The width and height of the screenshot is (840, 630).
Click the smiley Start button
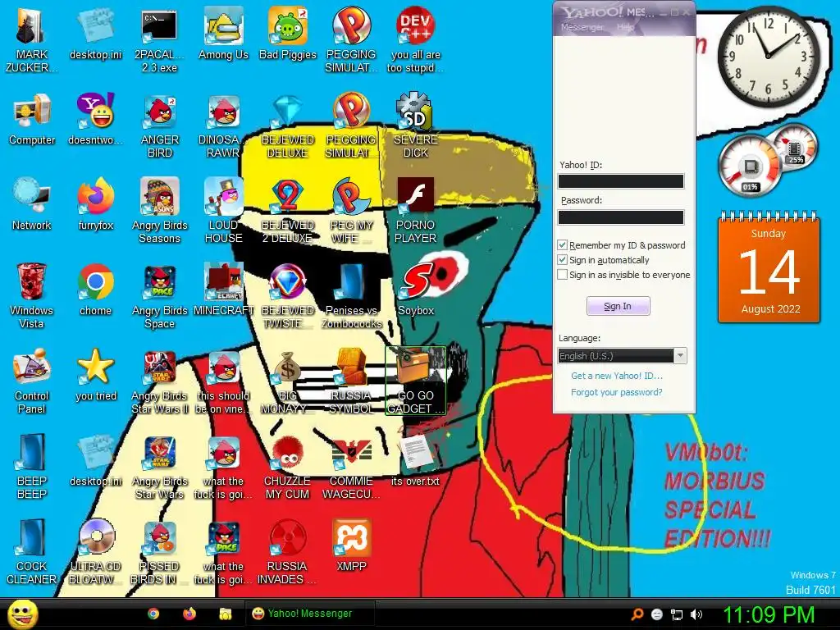(x=22, y=614)
